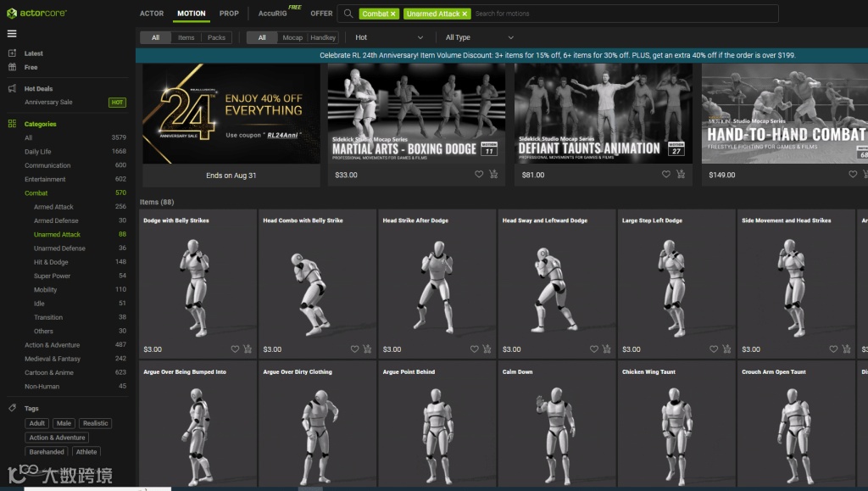Favorite Large Step Left Dodge motion
Image resolution: width=868 pixels, height=491 pixels.
click(x=714, y=349)
